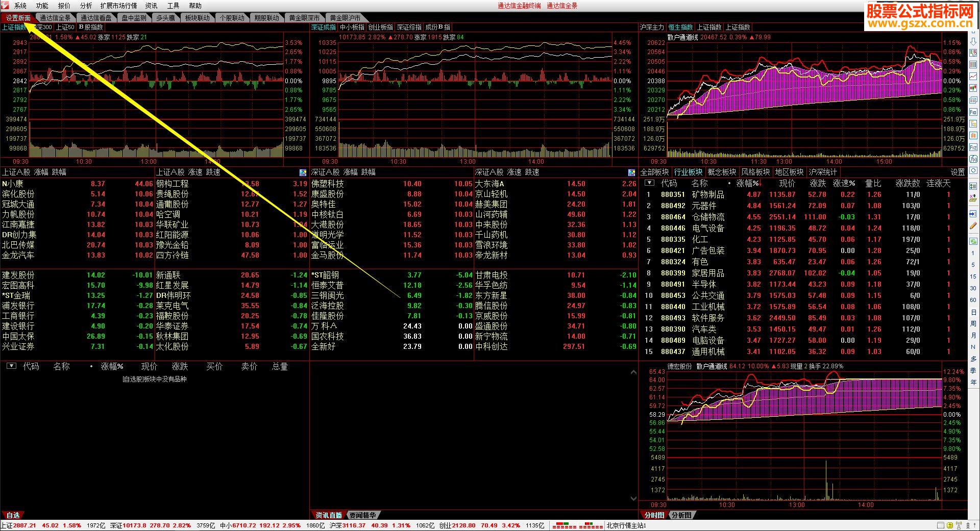
Task: Open the 扩展市场行情 menu
Action: point(118,6)
